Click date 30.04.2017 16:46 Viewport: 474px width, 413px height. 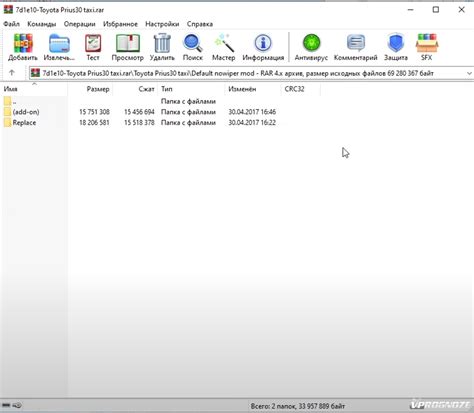(252, 112)
